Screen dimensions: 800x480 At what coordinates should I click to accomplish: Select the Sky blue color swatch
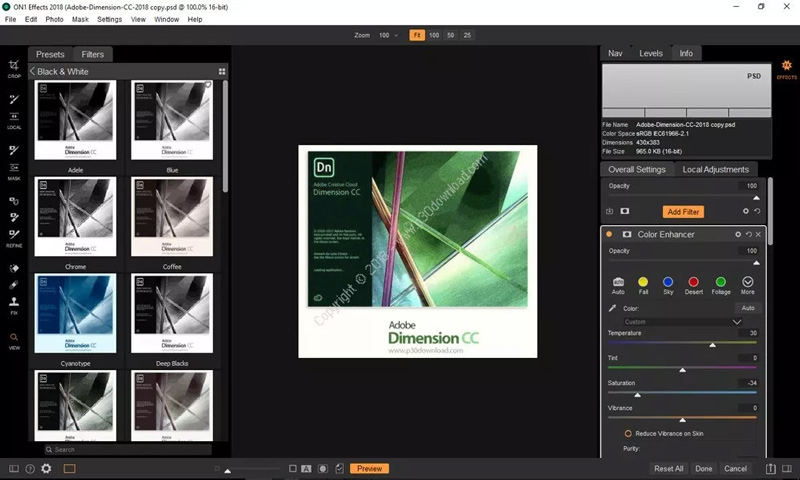668,282
